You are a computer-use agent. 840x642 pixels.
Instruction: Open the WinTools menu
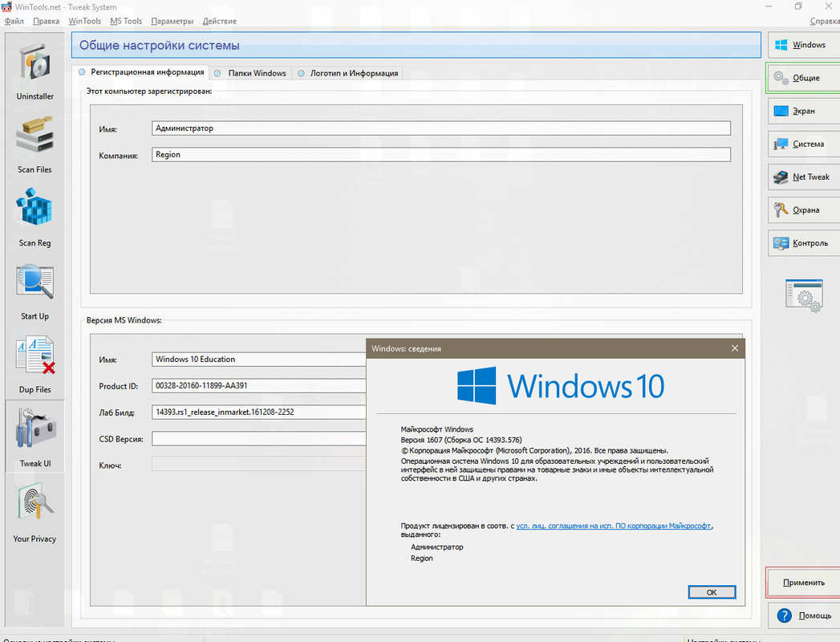pyautogui.click(x=85, y=21)
